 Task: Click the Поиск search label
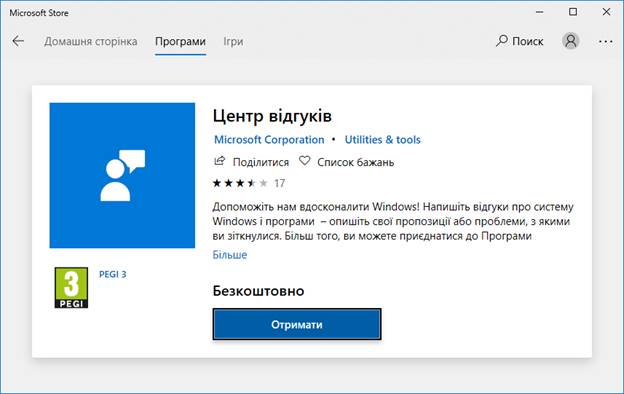point(528,41)
